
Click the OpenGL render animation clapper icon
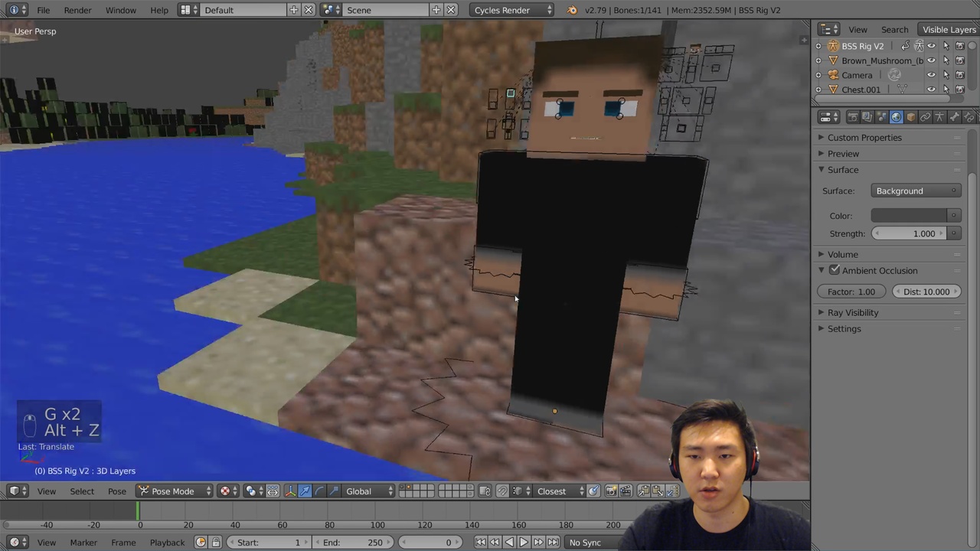(625, 491)
